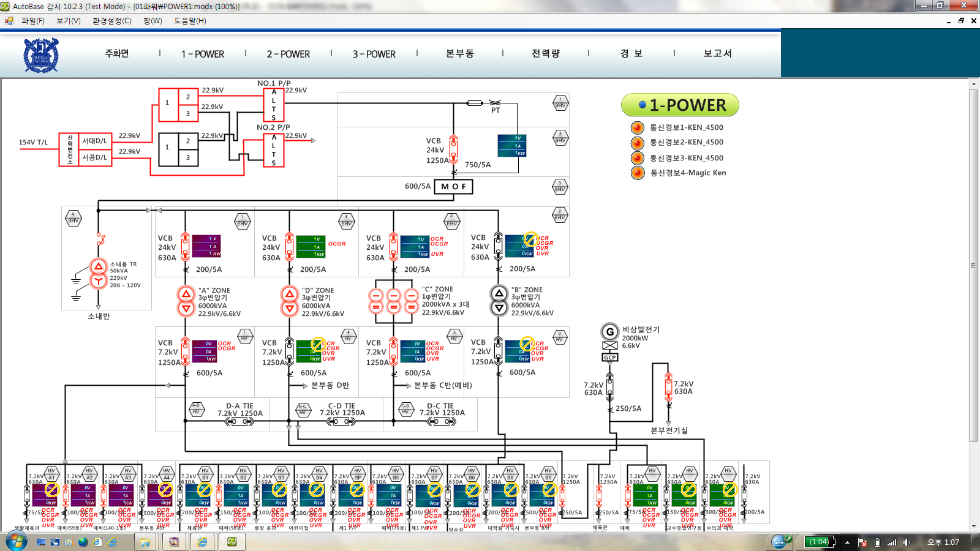Click the "B" ZONE transformer symbol

(x=499, y=301)
